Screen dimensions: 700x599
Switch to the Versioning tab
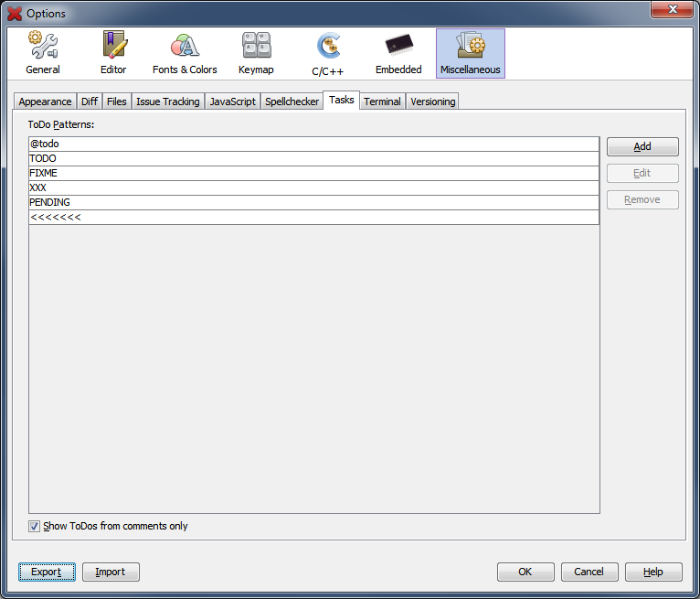432,102
